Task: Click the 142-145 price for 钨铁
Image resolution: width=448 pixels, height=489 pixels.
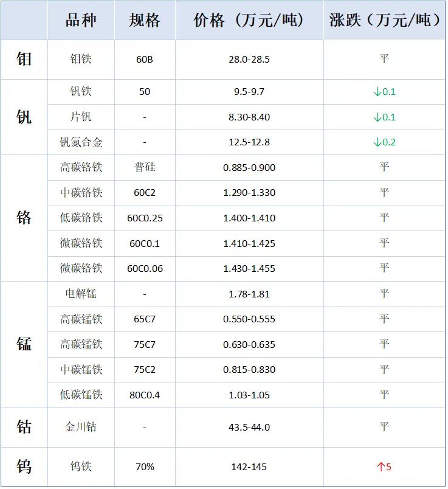Action: 249,467
